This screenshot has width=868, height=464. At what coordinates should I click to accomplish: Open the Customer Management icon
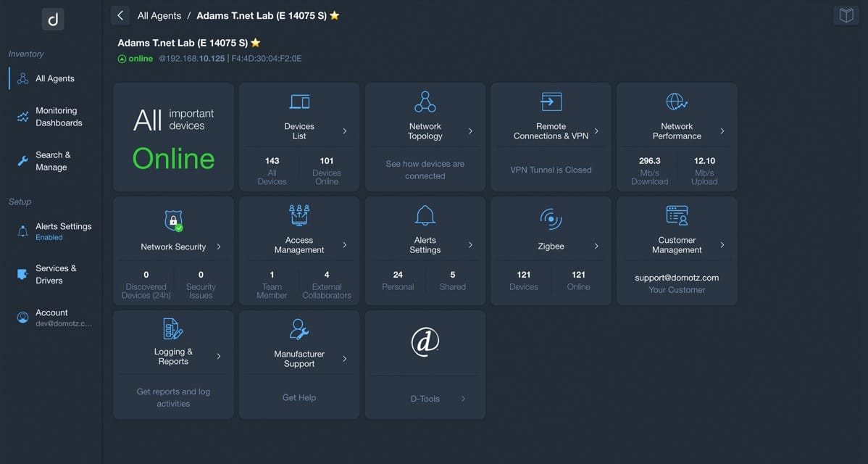click(x=676, y=216)
